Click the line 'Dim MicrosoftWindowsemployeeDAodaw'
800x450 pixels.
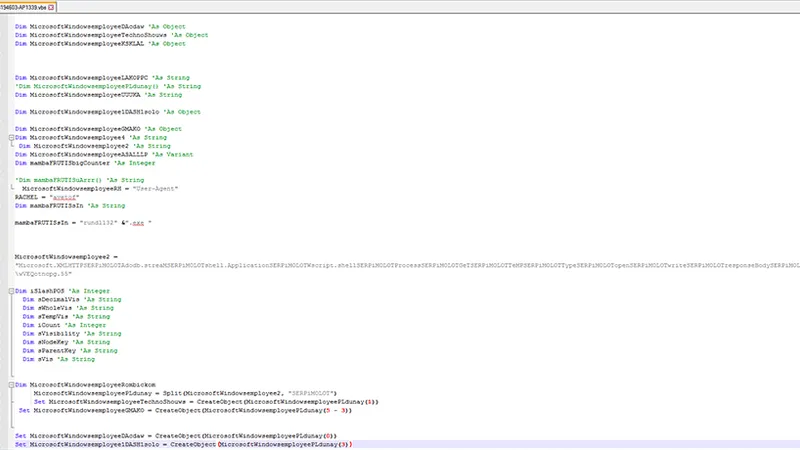tap(100, 27)
